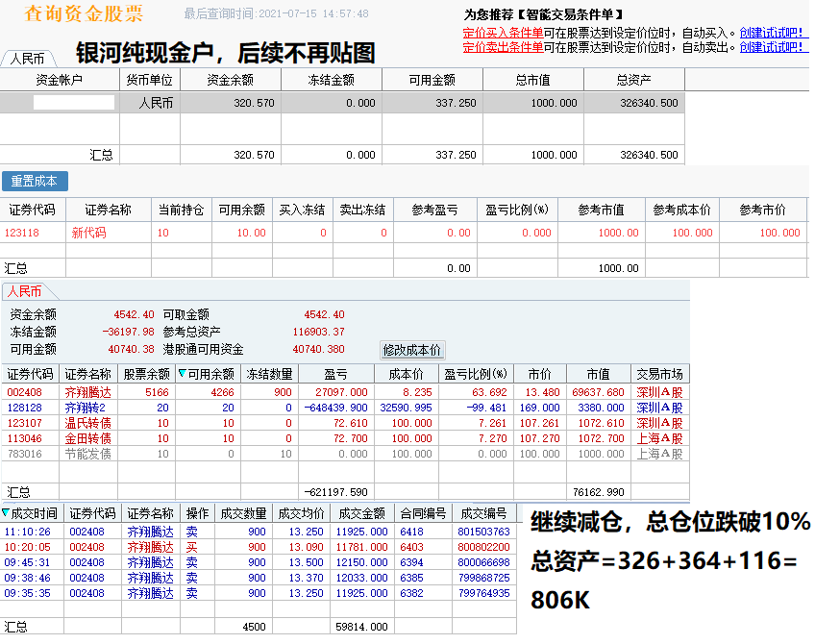
Task: Open 定价买入条件单 link
Action: coord(503,33)
